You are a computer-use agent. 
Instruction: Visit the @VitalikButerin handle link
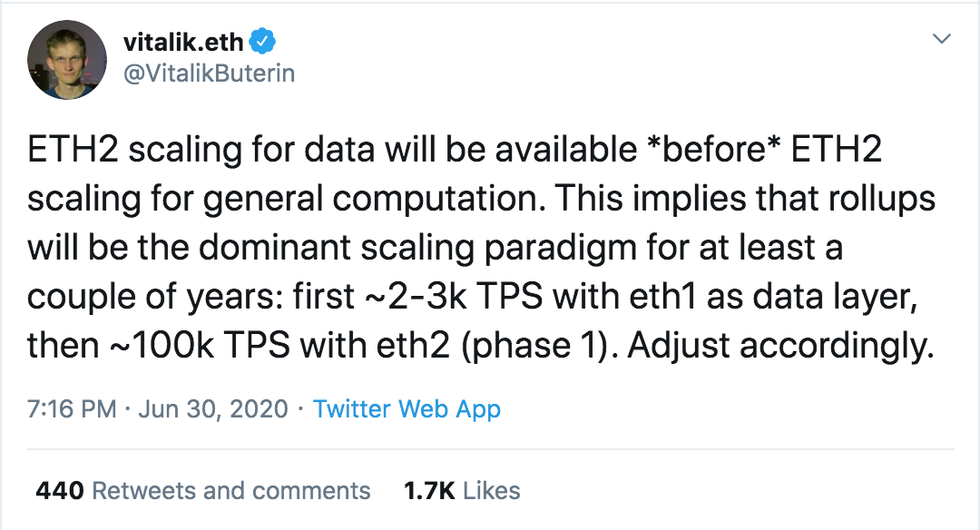(x=209, y=74)
